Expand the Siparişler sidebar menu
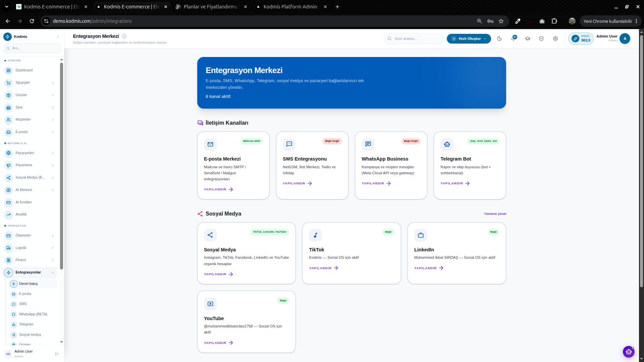 tap(53, 83)
